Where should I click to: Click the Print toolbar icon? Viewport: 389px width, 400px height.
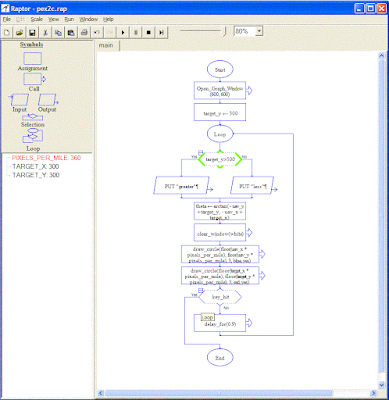pyautogui.click(x=84, y=32)
